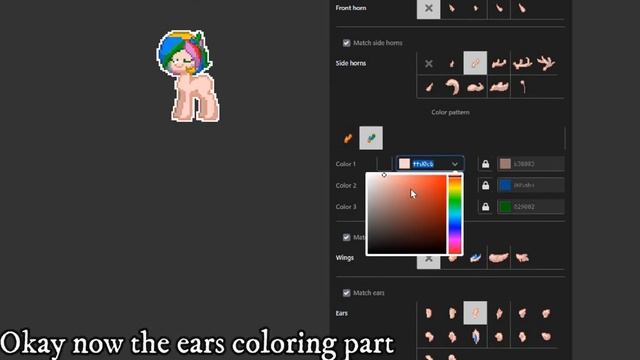640x360 pixels.
Task: Pick the wavy flat side horn in second row
Action: coord(476,87)
